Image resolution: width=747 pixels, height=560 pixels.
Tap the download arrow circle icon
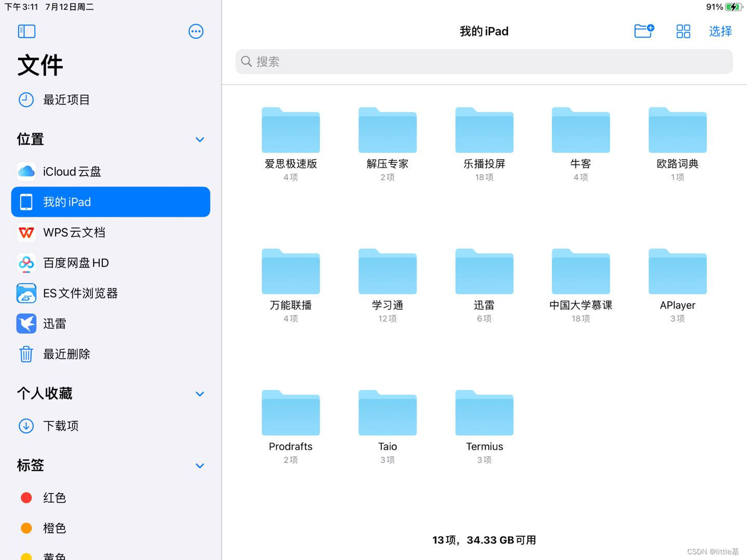click(x=26, y=426)
